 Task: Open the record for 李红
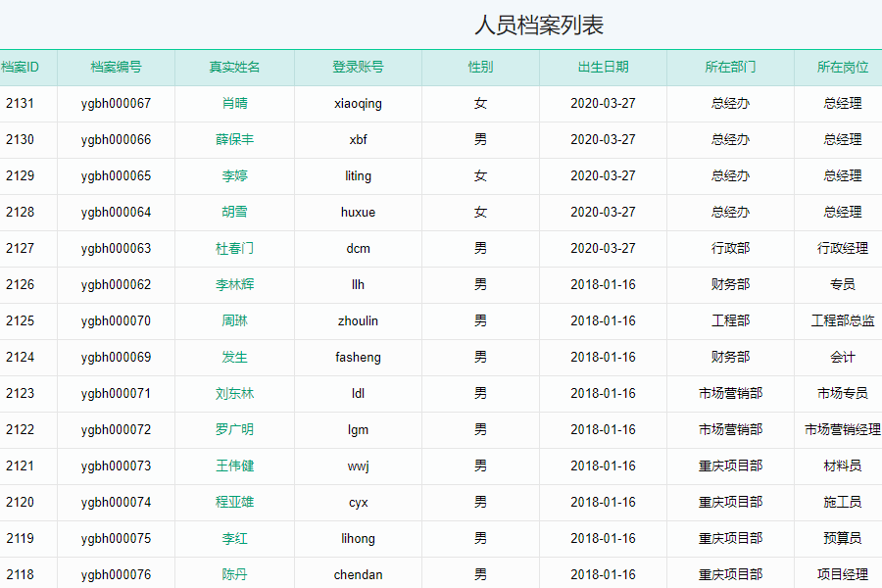[234, 539]
